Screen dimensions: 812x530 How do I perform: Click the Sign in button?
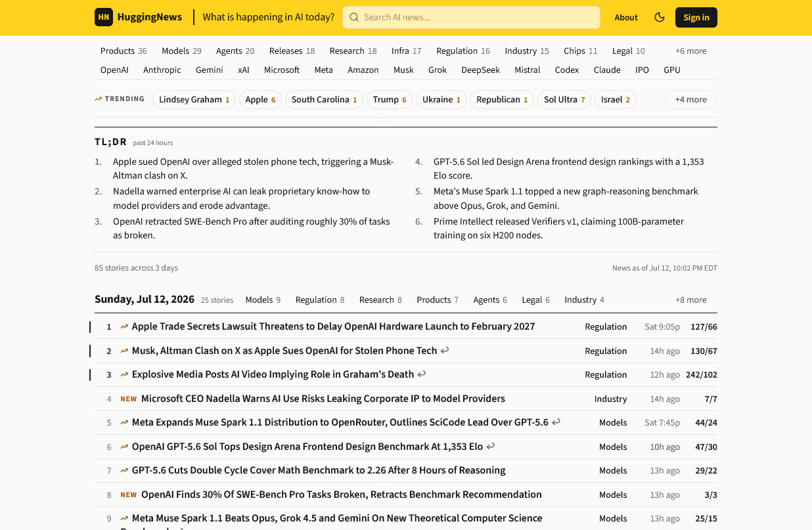point(696,17)
